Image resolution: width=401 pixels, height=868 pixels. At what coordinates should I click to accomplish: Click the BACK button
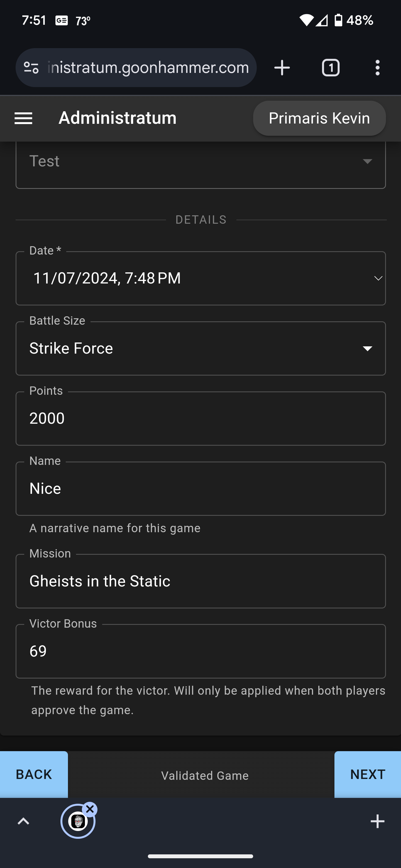coord(34,775)
